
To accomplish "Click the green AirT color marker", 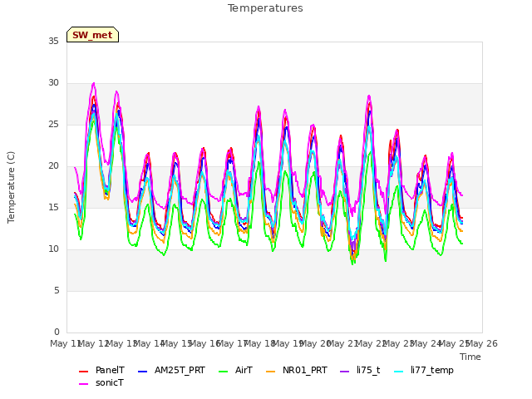I will tap(224, 372).
